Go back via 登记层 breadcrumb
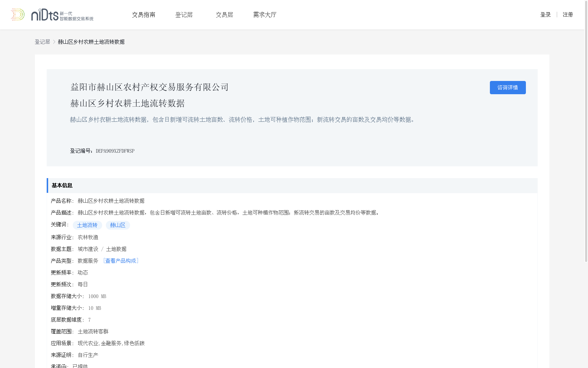 pyautogui.click(x=42, y=42)
